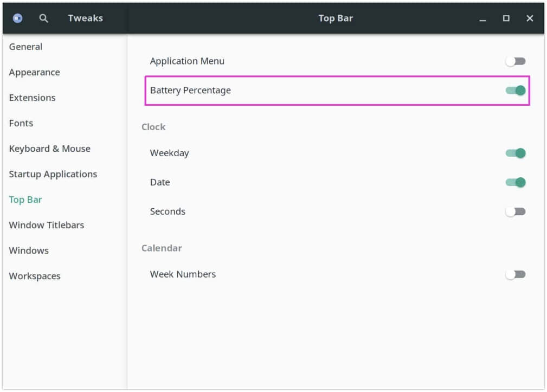Viewport: 547px width, 392px height.
Task: Maximize the Tweaks window
Action: click(x=506, y=18)
